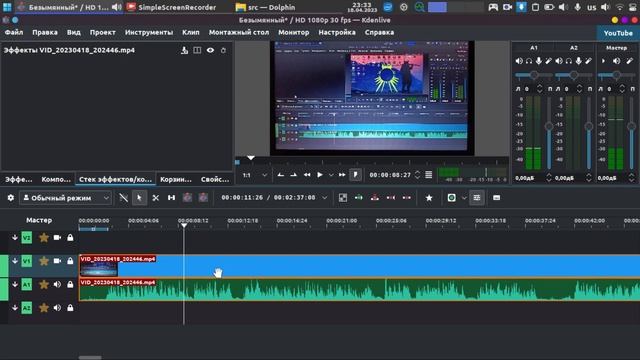The width and height of the screenshot is (640, 360).
Task: Toggle split compare icon in effects panel
Action: coord(197,50)
